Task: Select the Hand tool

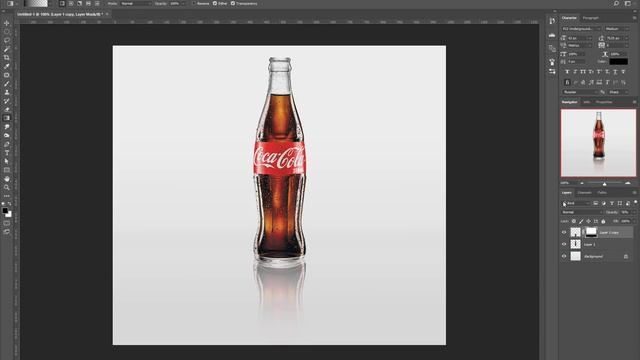Action: 7,179
